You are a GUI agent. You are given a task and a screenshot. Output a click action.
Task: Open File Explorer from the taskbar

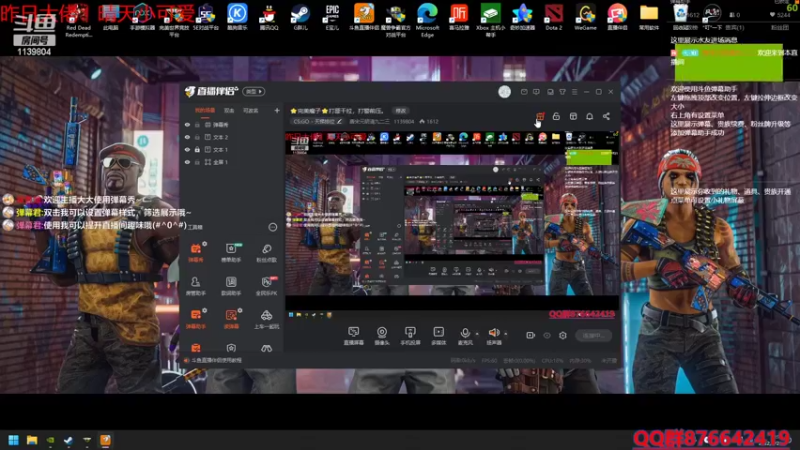(x=32, y=440)
